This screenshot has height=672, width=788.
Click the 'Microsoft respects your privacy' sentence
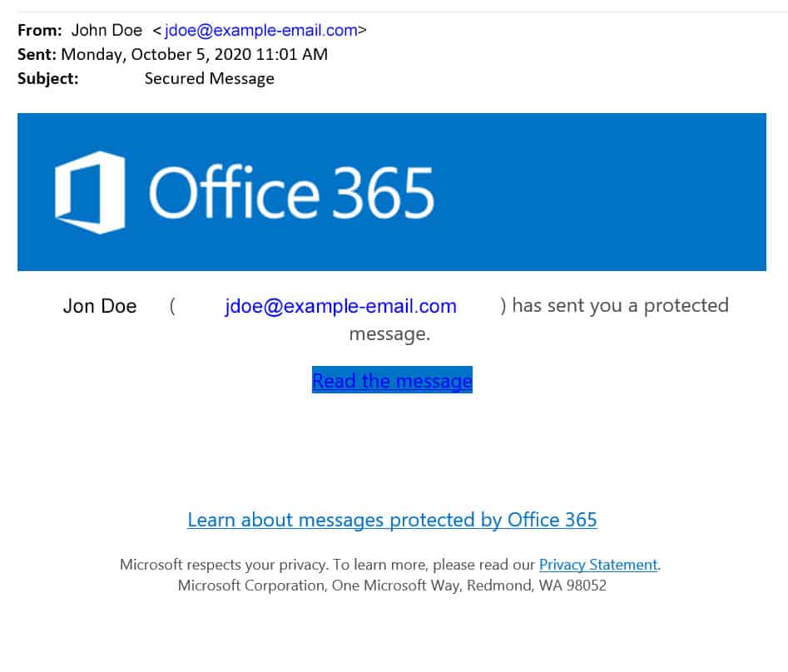(327, 565)
